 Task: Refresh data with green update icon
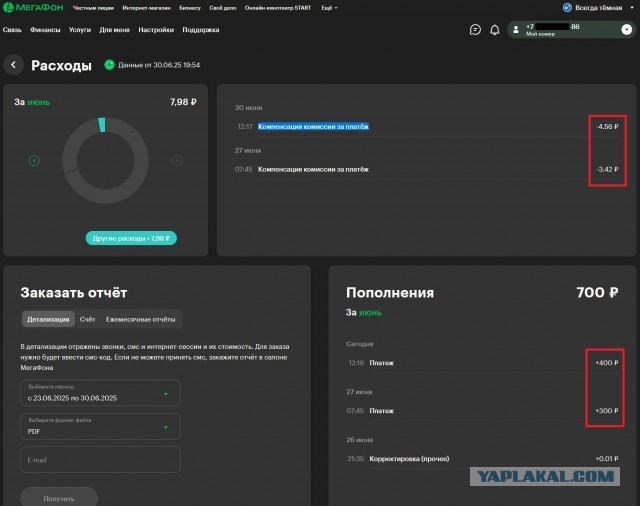tap(109, 65)
